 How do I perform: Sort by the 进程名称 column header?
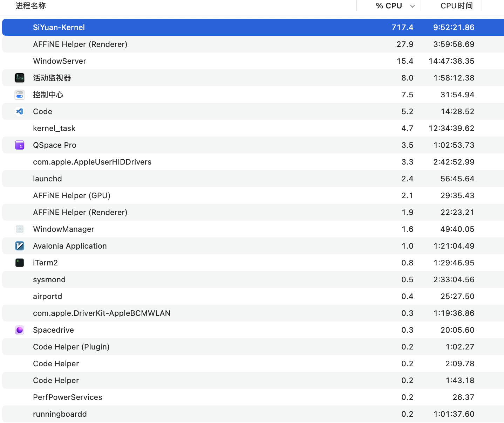tap(31, 6)
